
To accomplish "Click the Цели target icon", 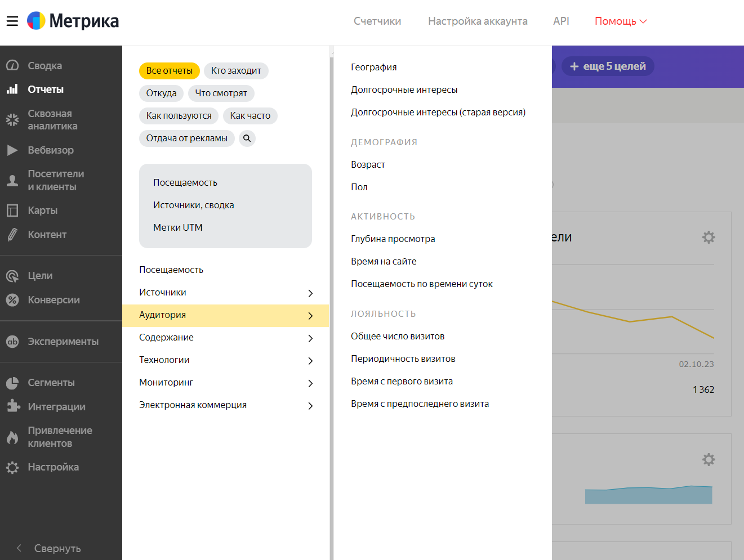I will [12, 276].
